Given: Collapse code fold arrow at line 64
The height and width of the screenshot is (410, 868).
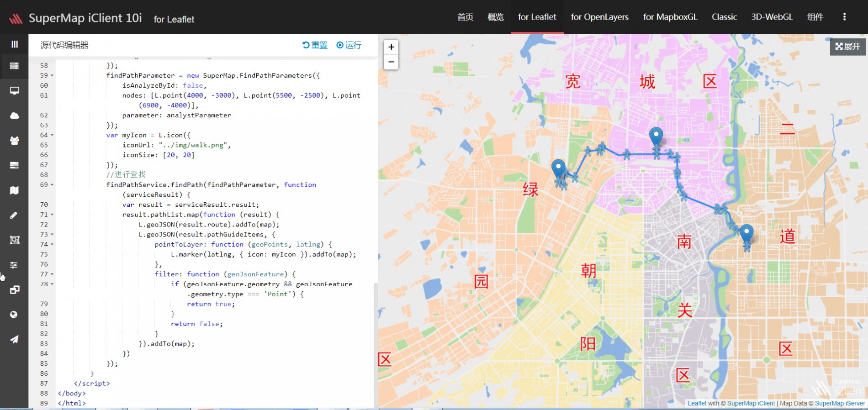Looking at the screenshot, I should tap(52, 135).
